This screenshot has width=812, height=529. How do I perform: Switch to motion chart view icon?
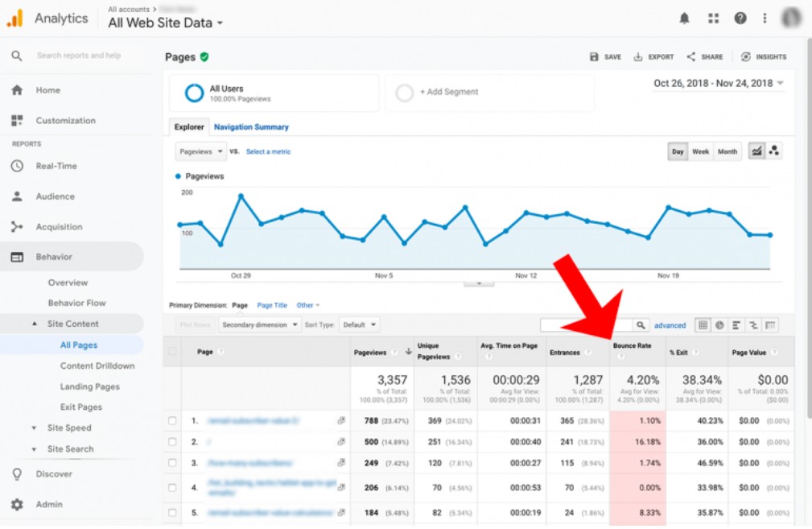tap(774, 151)
